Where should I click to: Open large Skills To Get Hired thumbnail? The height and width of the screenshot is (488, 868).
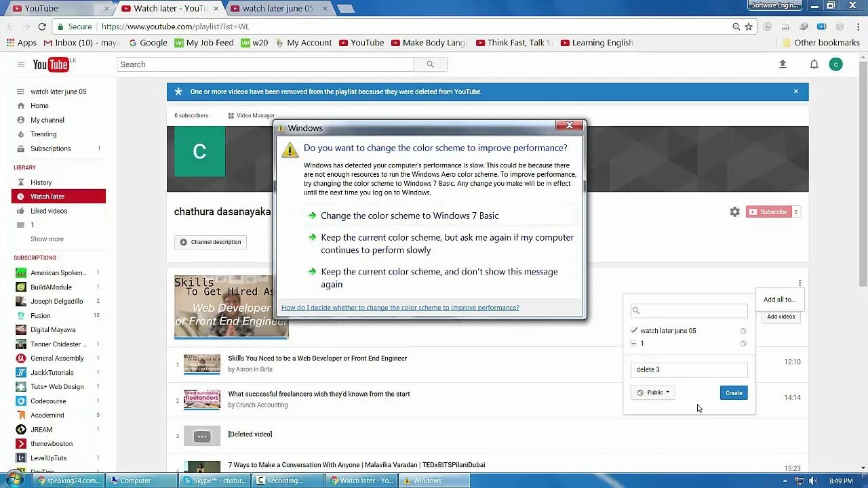(x=231, y=306)
